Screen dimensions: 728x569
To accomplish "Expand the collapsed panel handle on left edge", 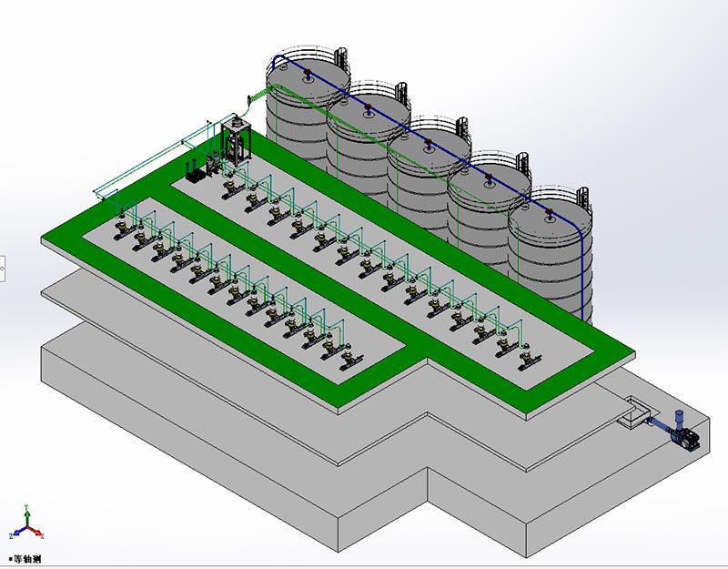I will pos(3,268).
